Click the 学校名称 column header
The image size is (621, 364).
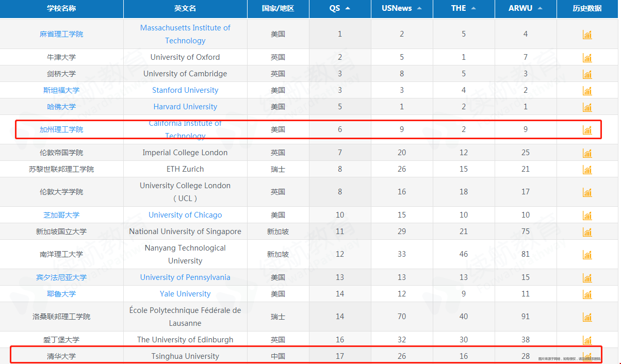[x=61, y=9]
